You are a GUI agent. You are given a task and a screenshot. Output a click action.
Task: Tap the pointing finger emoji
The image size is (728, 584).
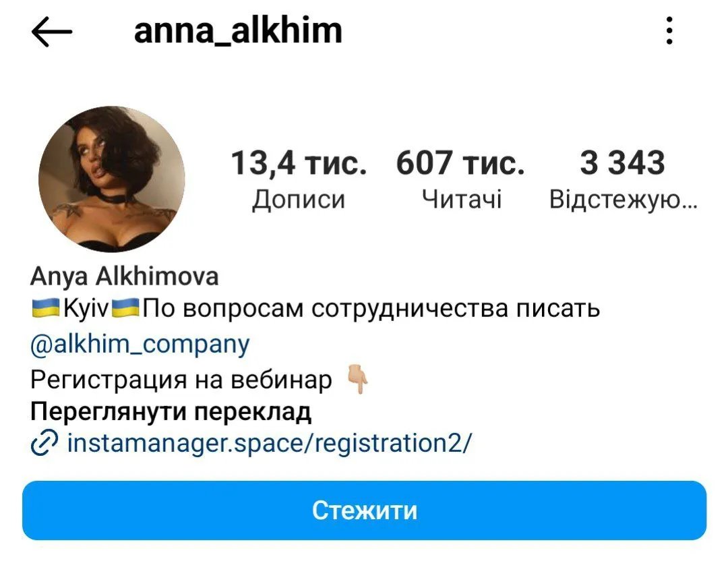pyautogui.click(x=358, y=379)
